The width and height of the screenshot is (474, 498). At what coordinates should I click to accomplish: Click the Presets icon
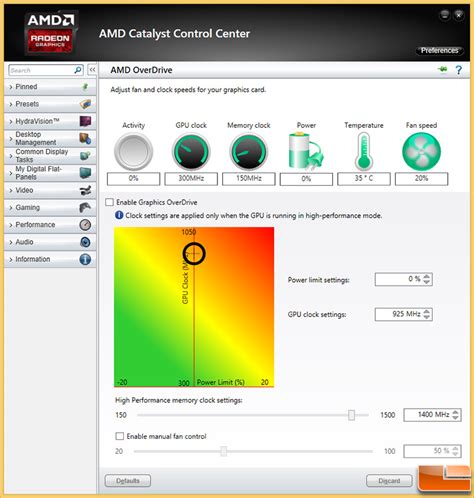tap(85, 104)
